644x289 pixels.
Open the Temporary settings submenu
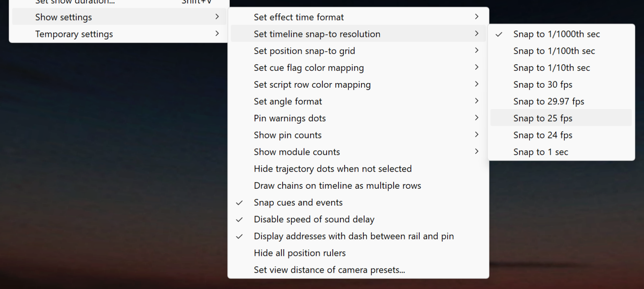tap(74, 34)
